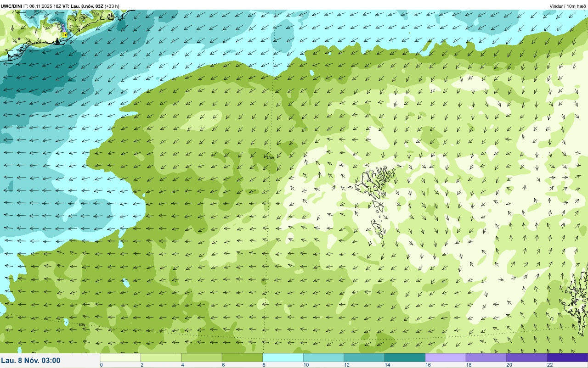
Task: Select the 4–6 medium green legend swatch
Action: coord(202,357)
